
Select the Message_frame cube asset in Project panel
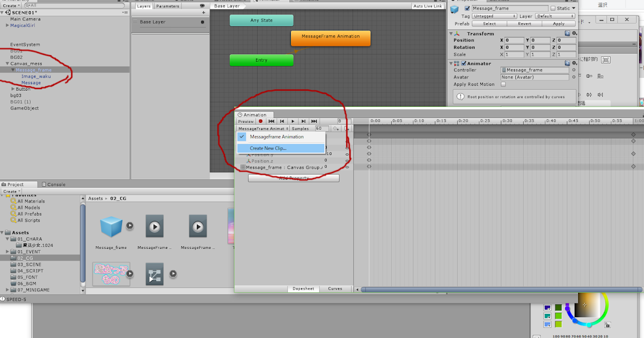(x=111, y=226)
